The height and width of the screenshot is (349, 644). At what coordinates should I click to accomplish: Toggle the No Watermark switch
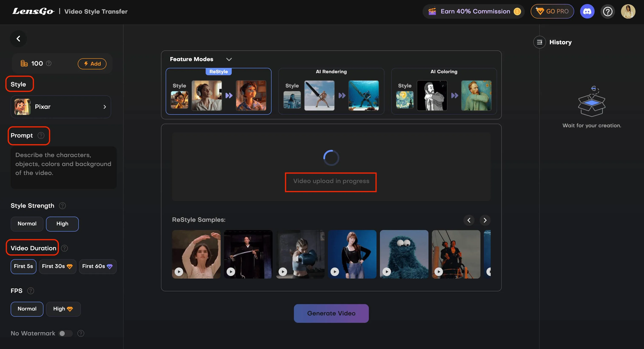(65, 333)
